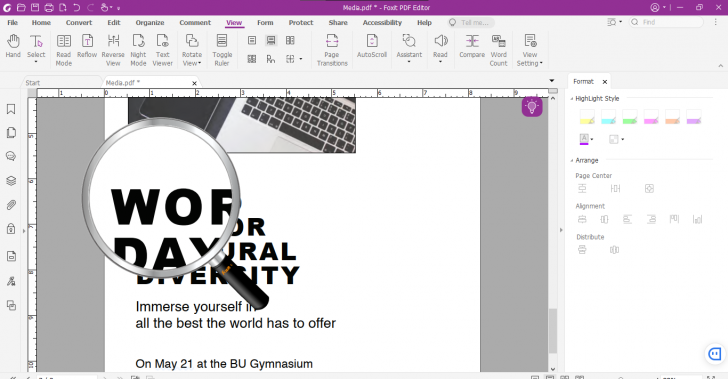Collapse the HighLight Style section
The height and width of the screenshot is (379, 728).
pos(572,98)
